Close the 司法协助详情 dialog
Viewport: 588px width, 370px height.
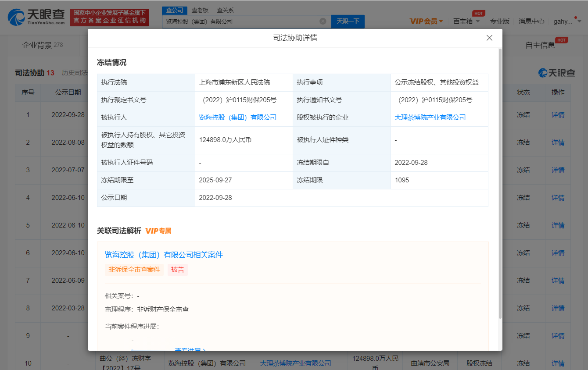point(489,38)
